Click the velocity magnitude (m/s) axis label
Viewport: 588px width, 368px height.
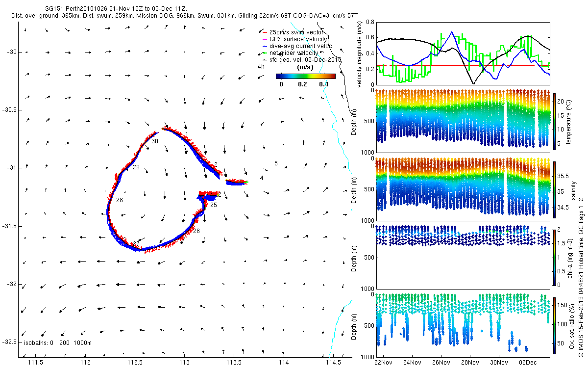pos(360,55)
